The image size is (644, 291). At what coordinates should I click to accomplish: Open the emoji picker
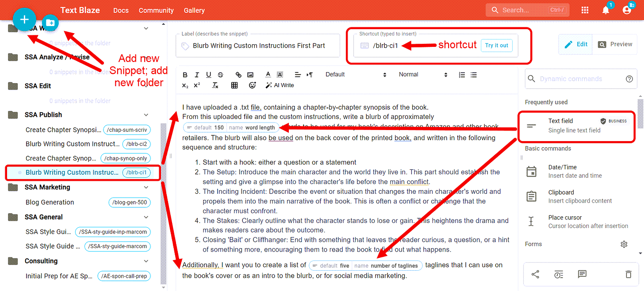[253, 85]
